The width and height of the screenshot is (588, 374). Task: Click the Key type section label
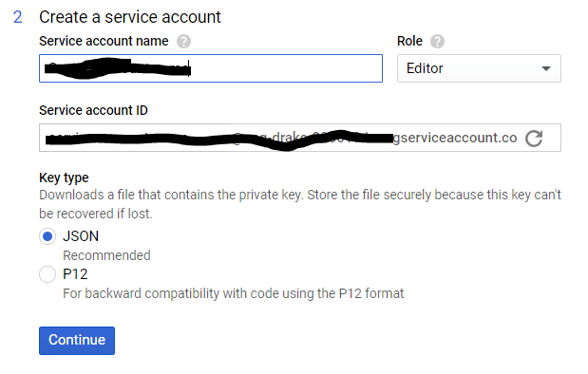point(64,178)
